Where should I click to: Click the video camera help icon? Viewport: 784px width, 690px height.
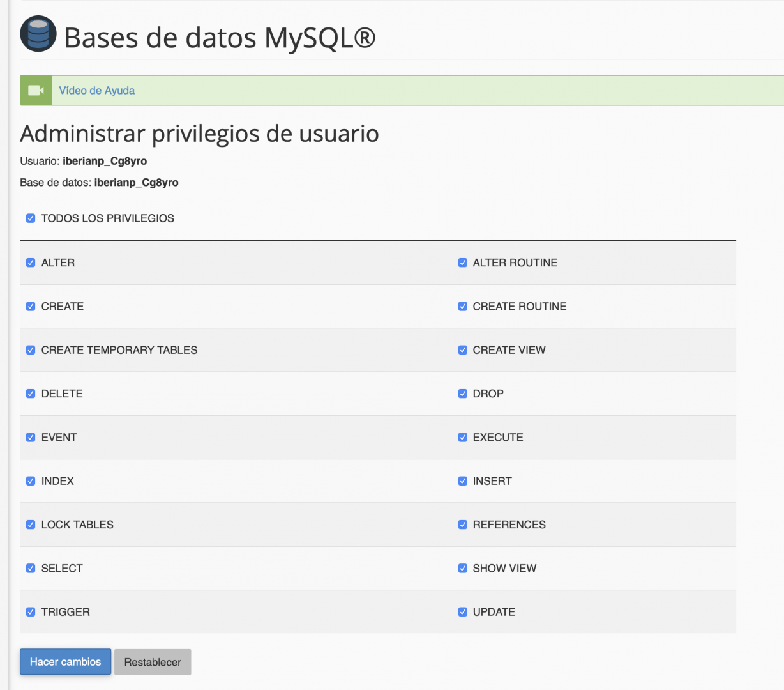tap(36, 91)
